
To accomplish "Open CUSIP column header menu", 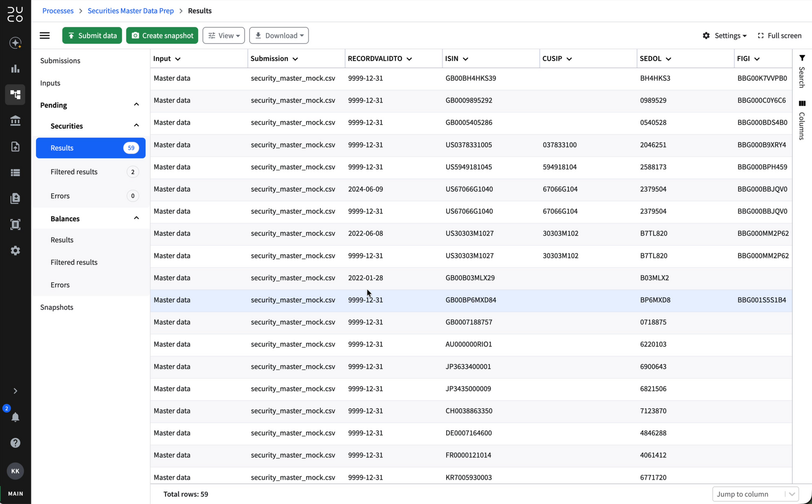I will (x=569, y=59).
